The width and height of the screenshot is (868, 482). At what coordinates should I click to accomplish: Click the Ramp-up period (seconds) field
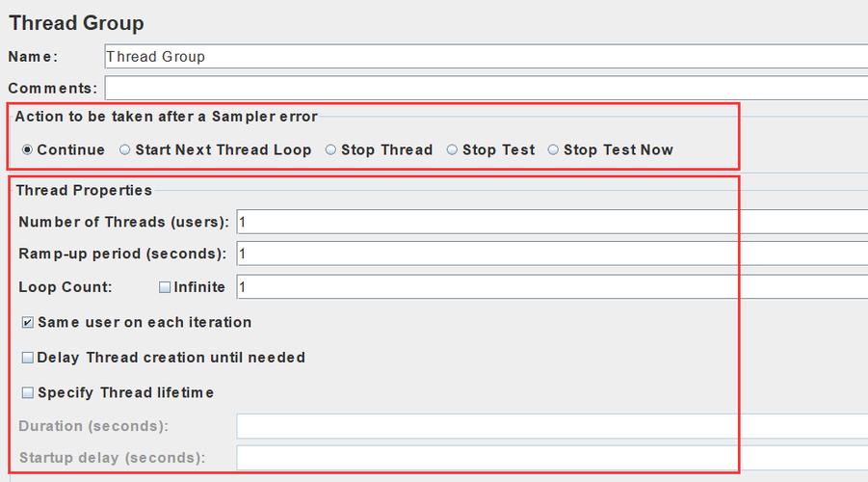[549, 254]
